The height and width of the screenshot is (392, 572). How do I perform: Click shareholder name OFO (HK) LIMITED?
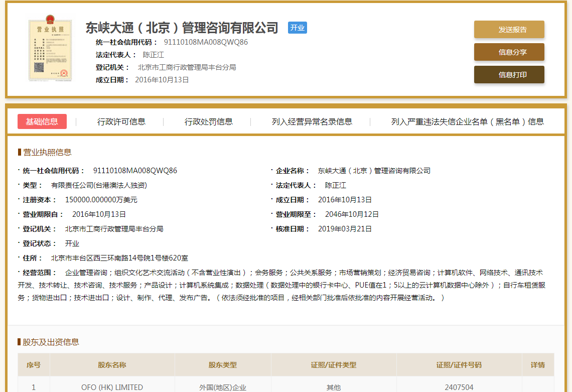pyautogui.click(x=112, y=387)
